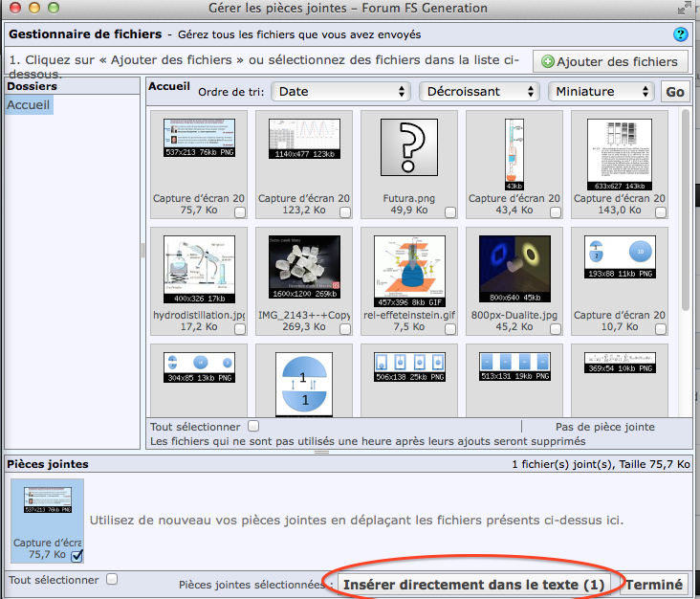Screen dimensions: 700x599
Task: Select the Accueil folder in Dossiers
Action: 29,105
